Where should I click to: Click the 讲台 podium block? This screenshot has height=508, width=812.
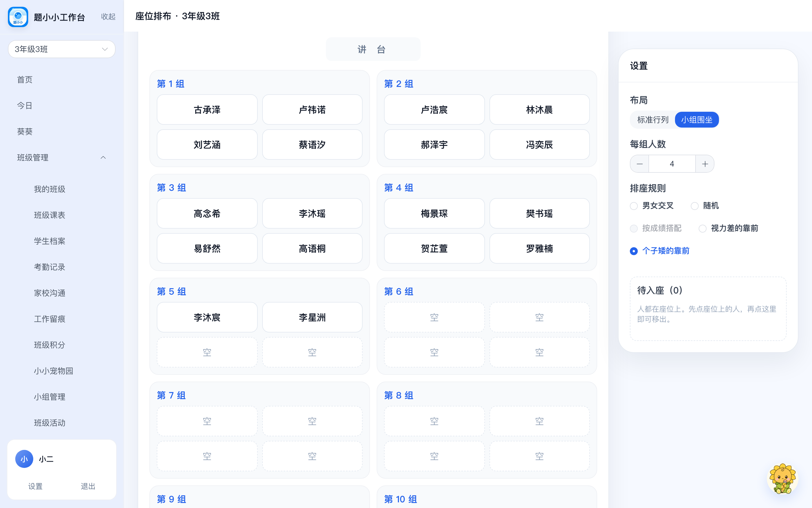click(373, 49)
